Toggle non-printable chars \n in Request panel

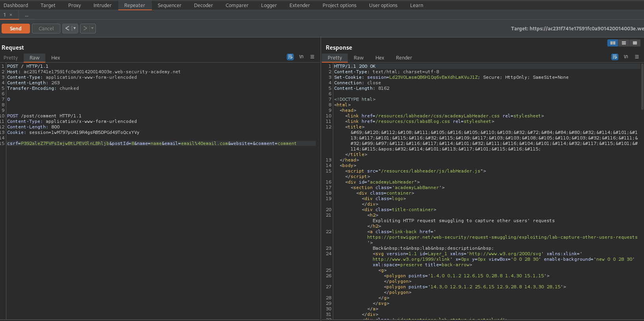(x=301, y=57)
